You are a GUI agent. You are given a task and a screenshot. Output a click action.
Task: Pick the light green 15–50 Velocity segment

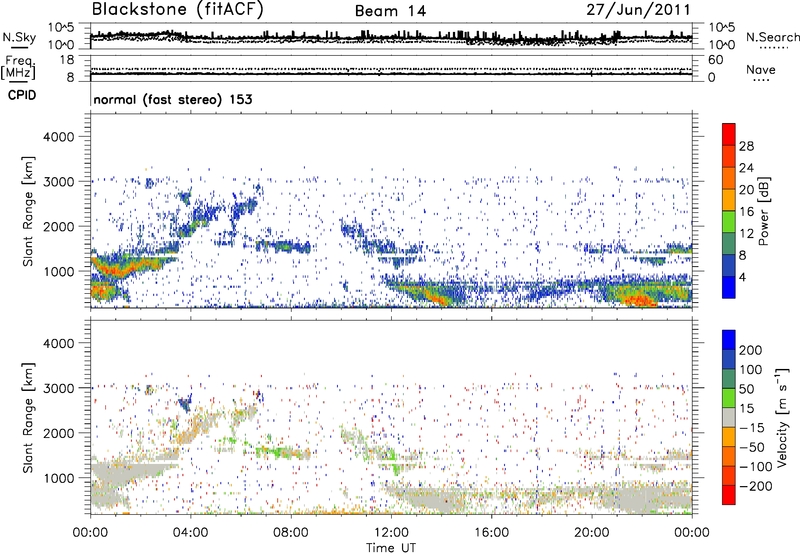tap(729, 398)
